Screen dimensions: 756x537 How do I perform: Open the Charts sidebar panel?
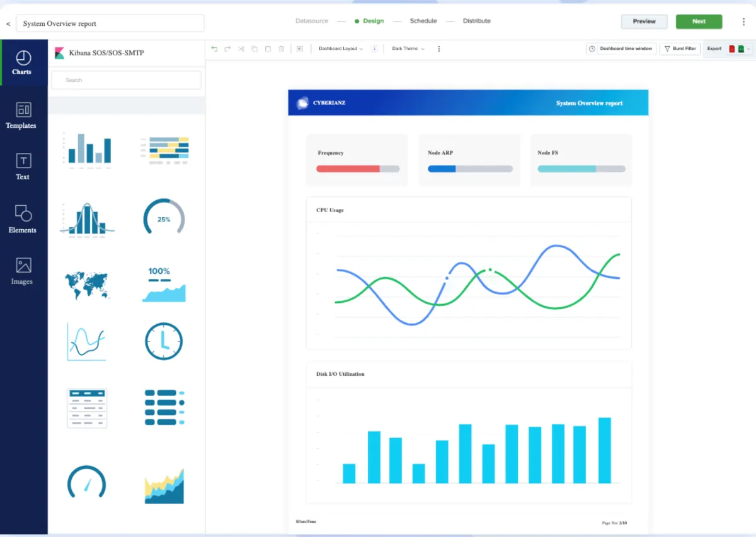point(23,62)
